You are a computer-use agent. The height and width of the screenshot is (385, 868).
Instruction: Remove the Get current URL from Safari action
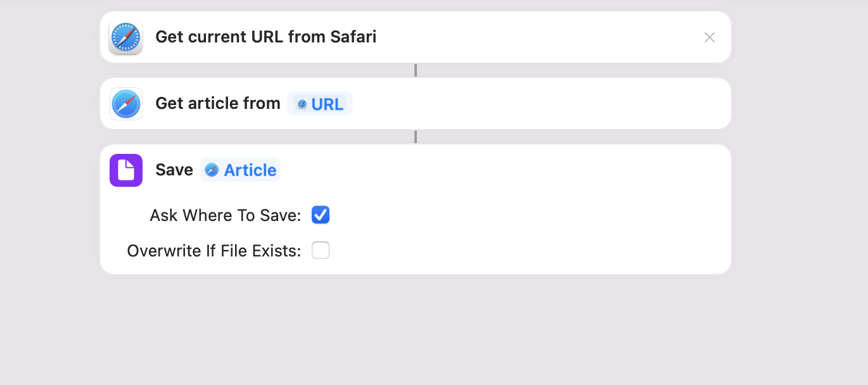(x=710, y=37)
